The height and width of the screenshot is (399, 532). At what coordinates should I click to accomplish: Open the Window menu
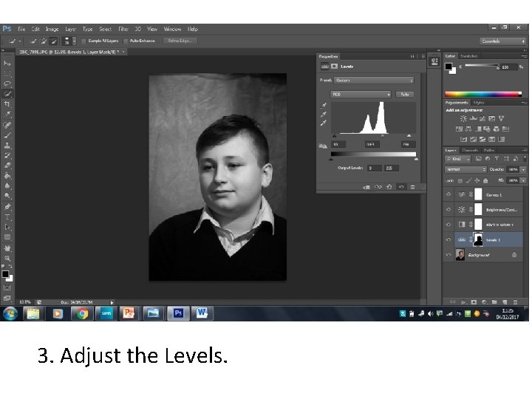[x=172, y=29]
